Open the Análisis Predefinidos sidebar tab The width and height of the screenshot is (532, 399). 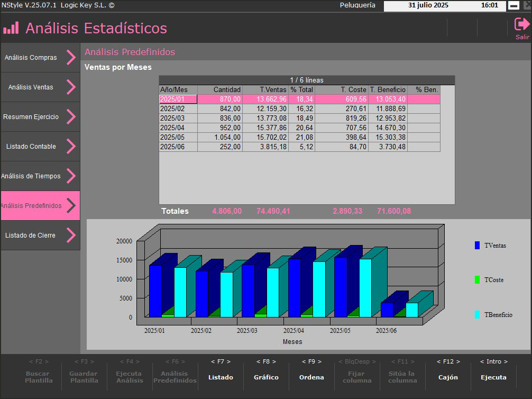(32, 206)
